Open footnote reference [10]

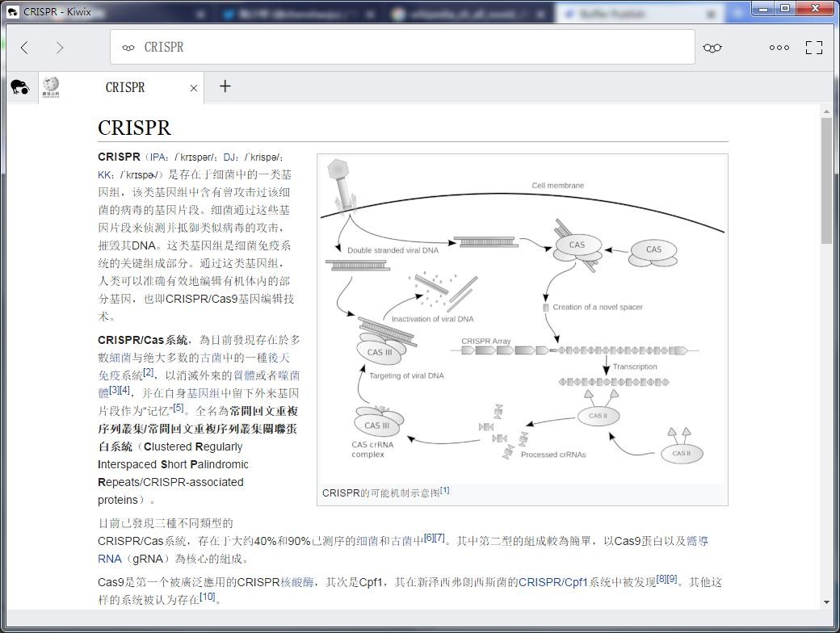[208, 597]
